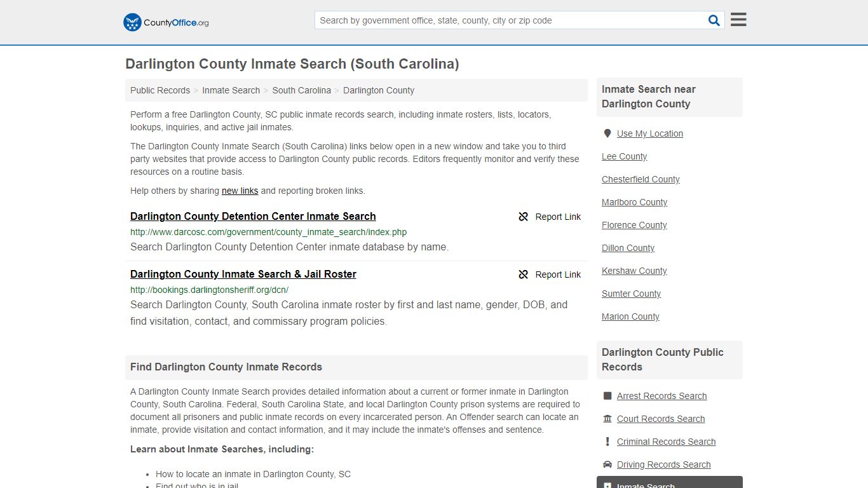Open the darcosc.com inmate search URL
This screenshot has width=868, height=488.
tap(268, 232)
